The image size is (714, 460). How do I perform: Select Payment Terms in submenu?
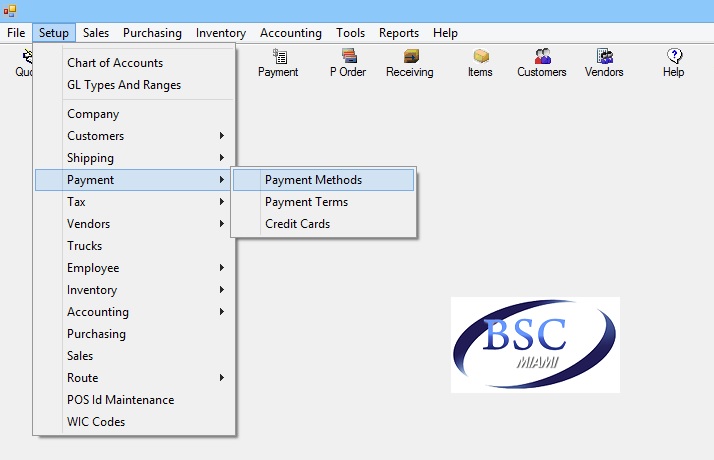(x=324, y=202)
